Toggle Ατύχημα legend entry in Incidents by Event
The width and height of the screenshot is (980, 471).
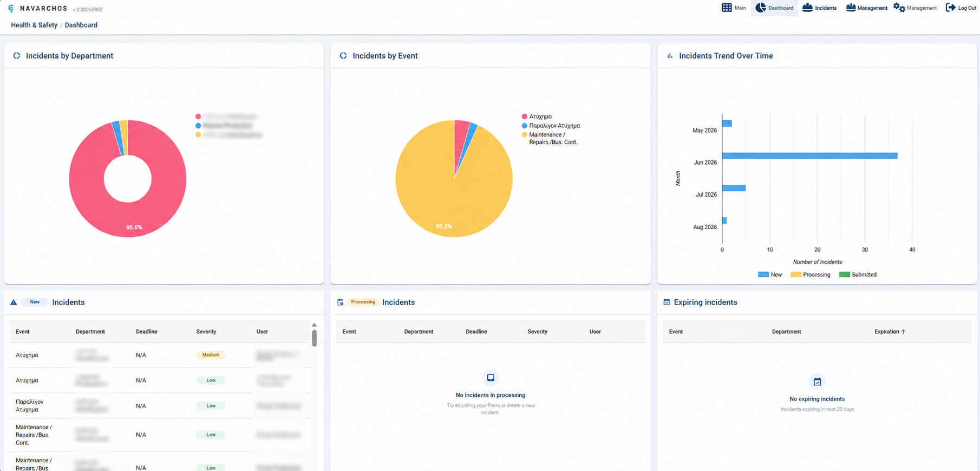point(537,117)
